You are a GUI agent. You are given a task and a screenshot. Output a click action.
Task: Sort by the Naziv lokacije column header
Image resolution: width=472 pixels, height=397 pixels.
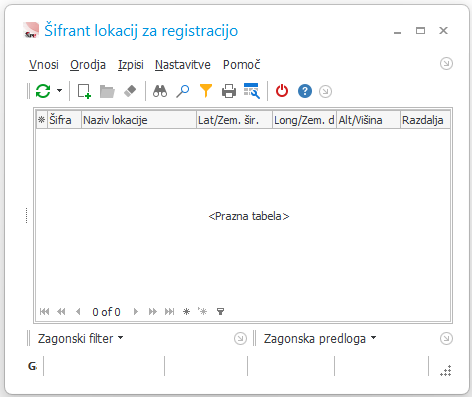[139, 120]
